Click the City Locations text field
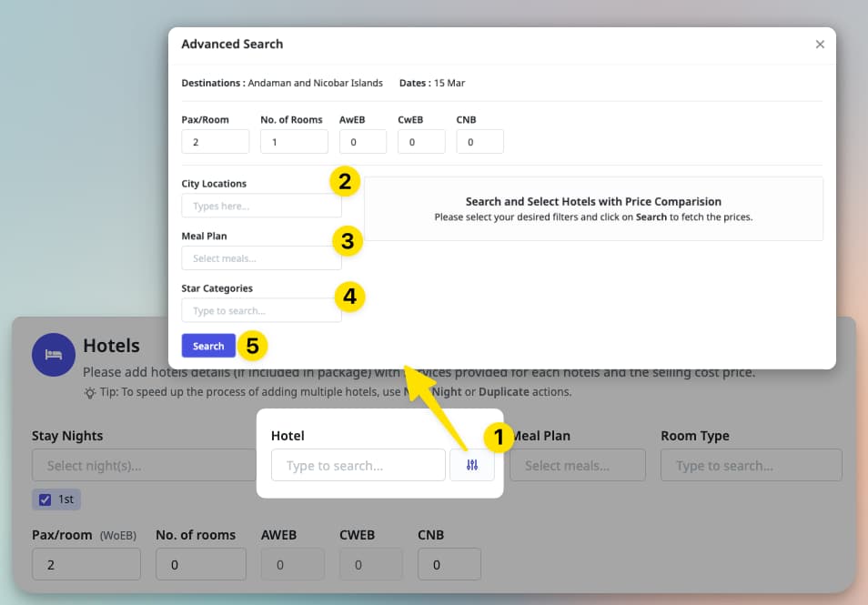This screenshot has height=605, width=868. (x=261, y=205)
